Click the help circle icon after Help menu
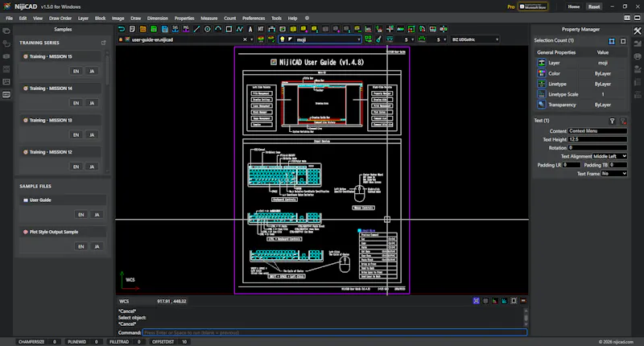The height and width of the screenshot is (346, 644). pos(307,18)
